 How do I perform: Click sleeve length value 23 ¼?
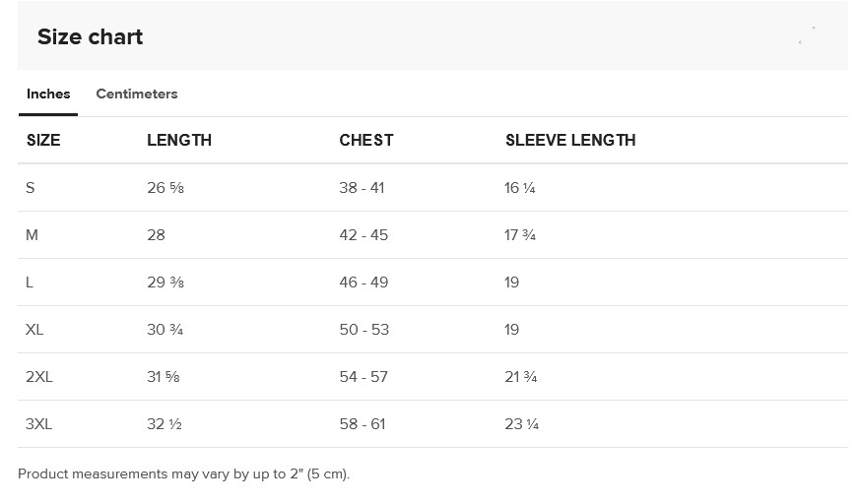[x=521, y=424]
